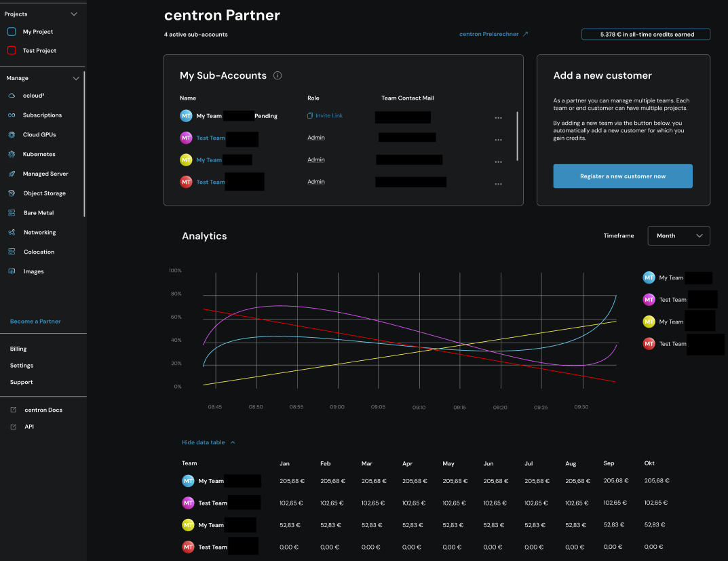
Task: Collapse the Manage section chevron
Action: pyautogui.click(x=76, y=79)
